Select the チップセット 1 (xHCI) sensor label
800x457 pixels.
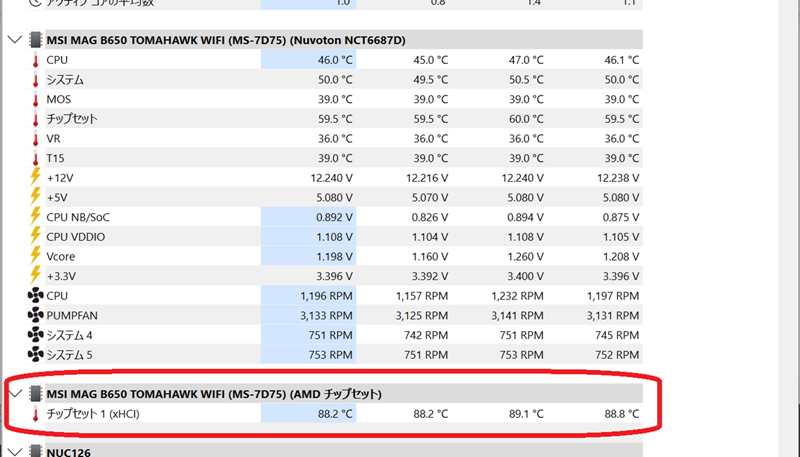coord(93,414)
